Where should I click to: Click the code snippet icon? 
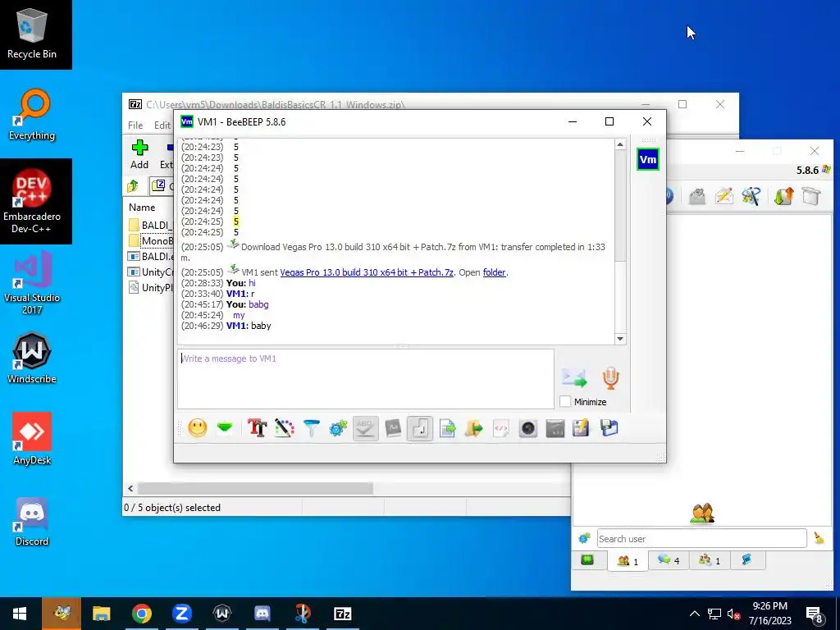coord(501,428)
